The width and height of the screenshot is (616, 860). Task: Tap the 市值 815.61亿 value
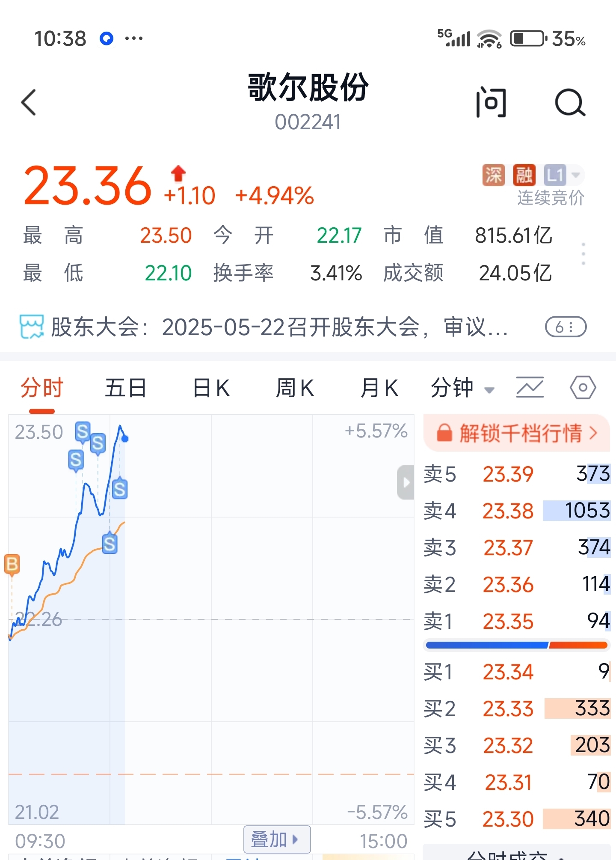coord(514,235)
